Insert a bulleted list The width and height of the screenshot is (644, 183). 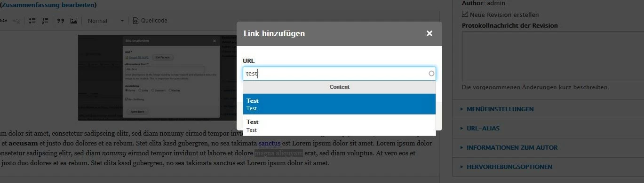[x=32, y=21]
